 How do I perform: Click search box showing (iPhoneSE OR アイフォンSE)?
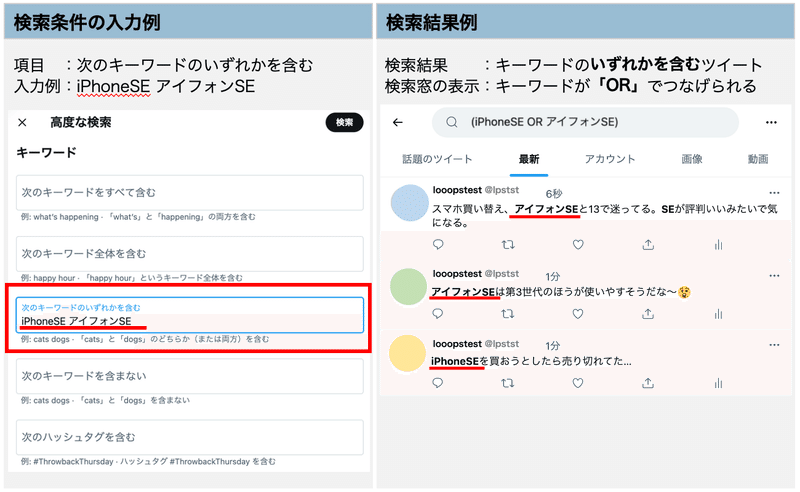point(585,122)
